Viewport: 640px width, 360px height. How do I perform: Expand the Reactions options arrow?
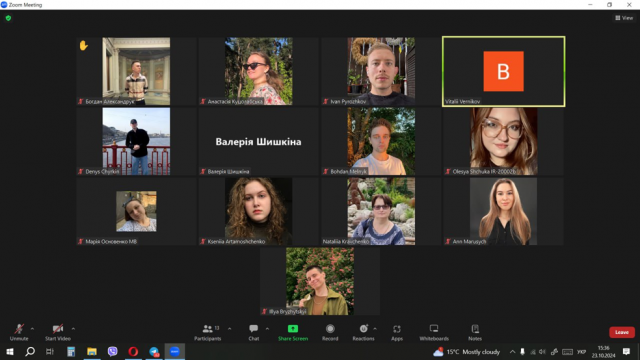click(375, 329)
